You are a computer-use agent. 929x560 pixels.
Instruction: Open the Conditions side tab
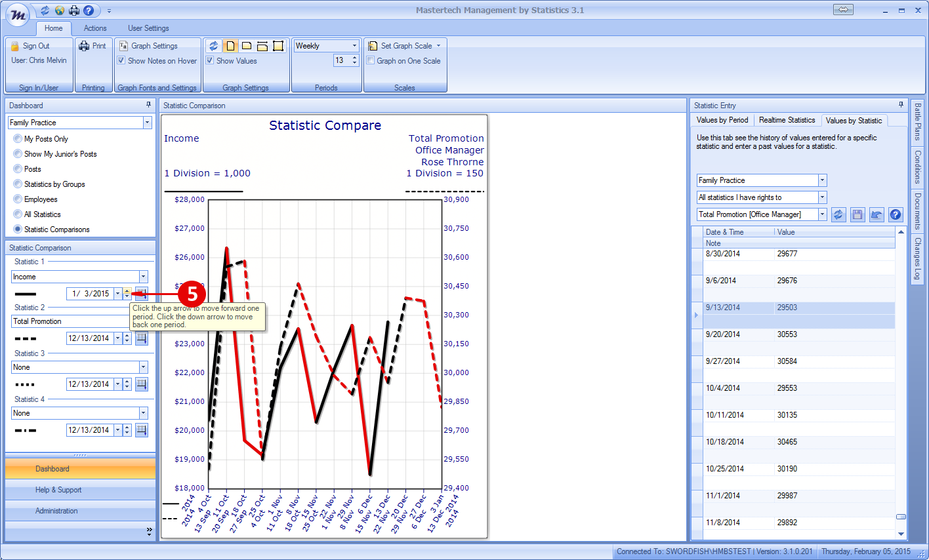click(917, 167)
